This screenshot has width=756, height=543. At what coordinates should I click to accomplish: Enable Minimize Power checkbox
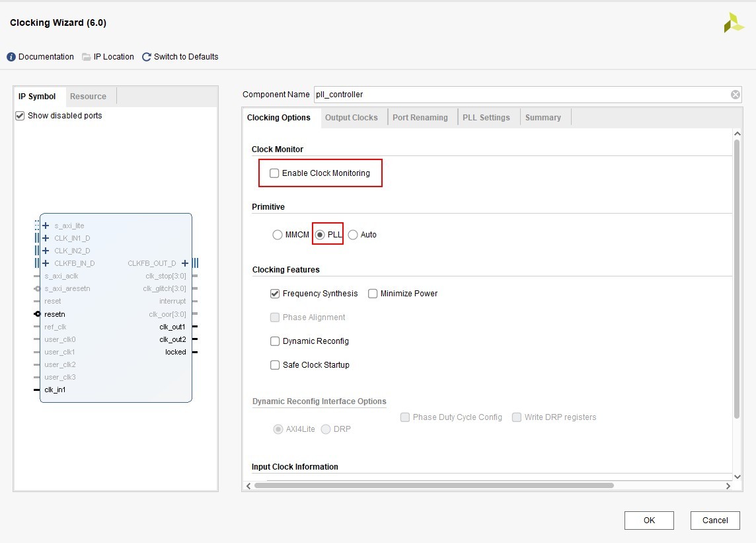(x=373, y=294)
